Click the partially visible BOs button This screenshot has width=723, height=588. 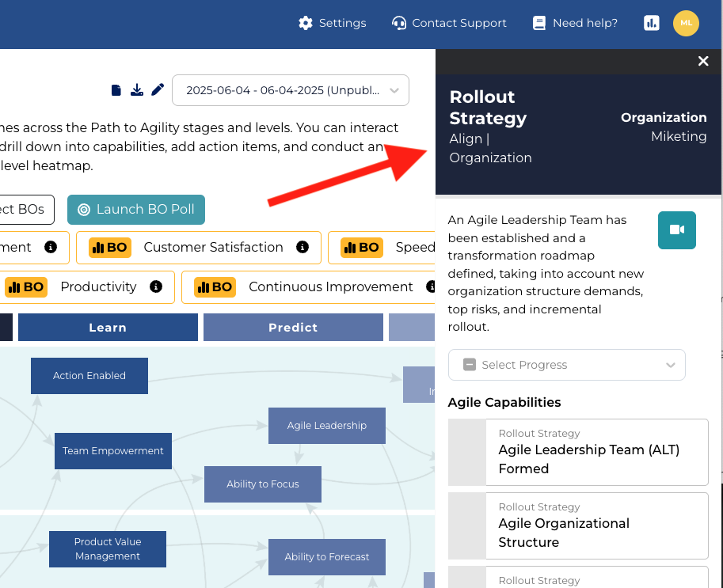coord(27,210)
